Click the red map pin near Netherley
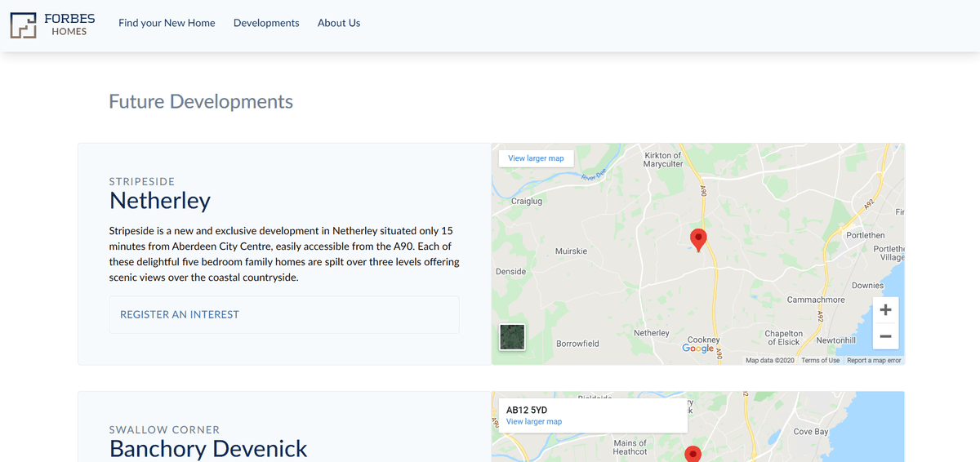Image resolution: width=980 pixels, height=462 pixels. coord(698,239)
